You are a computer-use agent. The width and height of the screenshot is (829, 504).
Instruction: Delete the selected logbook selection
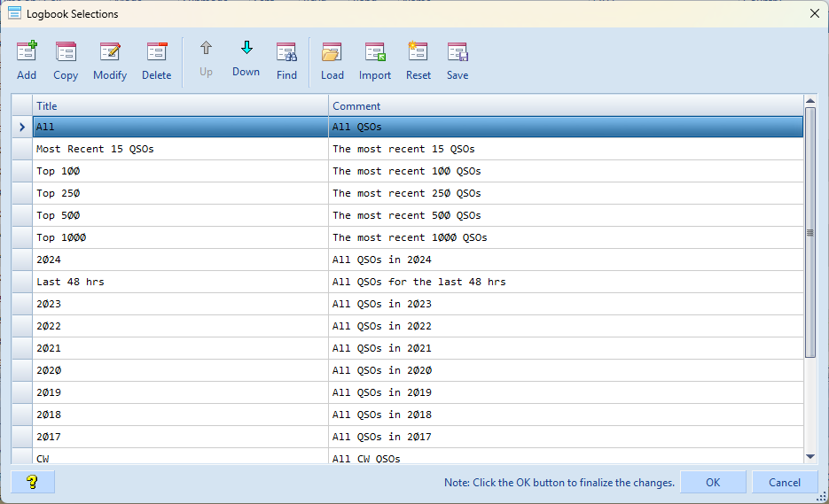(156, 60)
